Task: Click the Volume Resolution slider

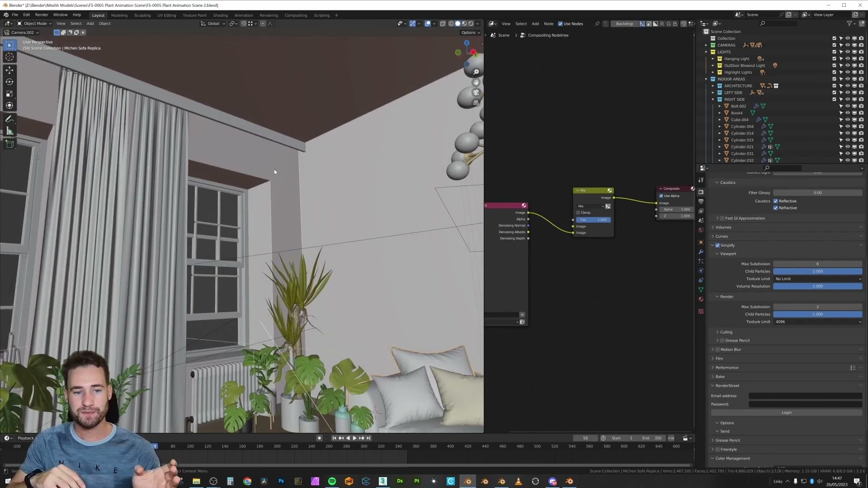Action: click(817, 286)
